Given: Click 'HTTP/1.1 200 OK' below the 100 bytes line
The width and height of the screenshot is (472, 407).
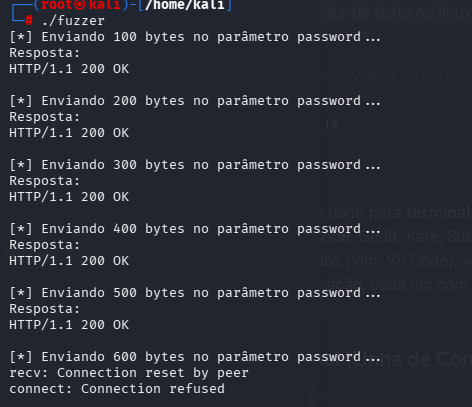Looking at the screenshot, I should coord(69,69).
